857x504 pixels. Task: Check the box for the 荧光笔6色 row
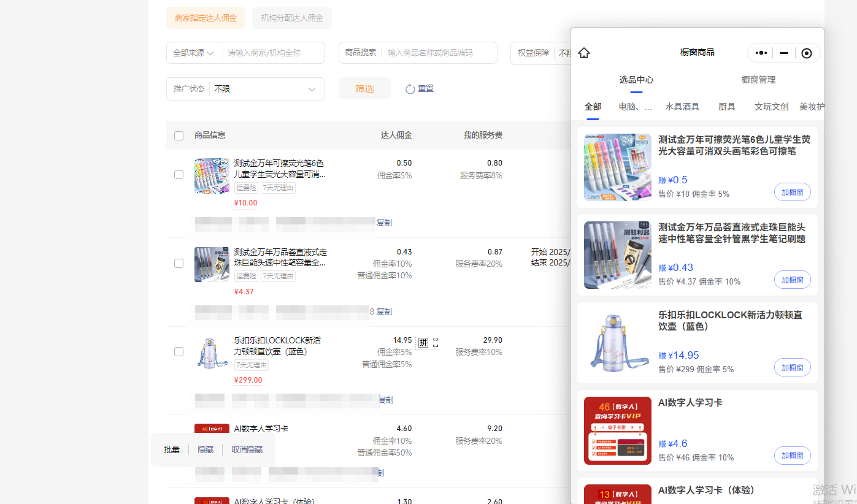tap(179, 175)
